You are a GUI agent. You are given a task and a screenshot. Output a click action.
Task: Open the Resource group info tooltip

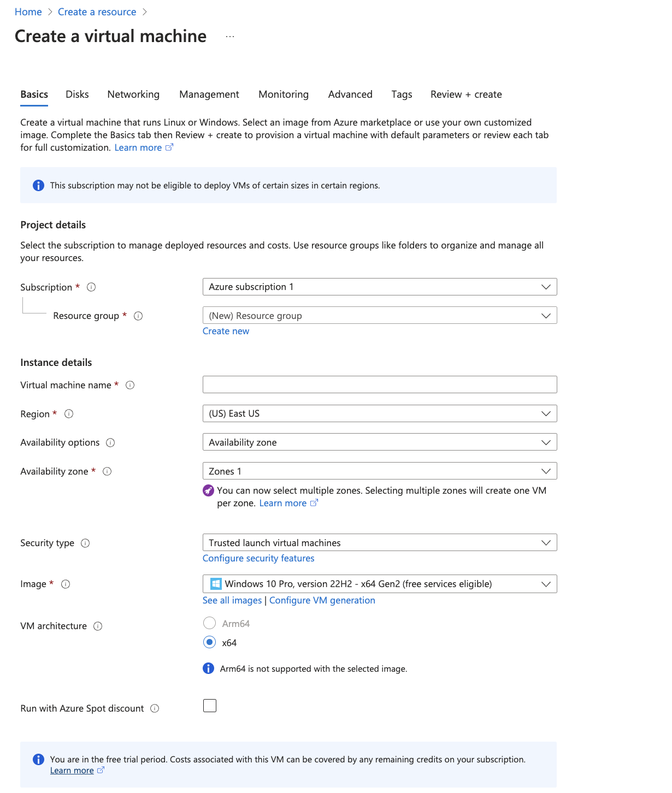tap(139, 316)
